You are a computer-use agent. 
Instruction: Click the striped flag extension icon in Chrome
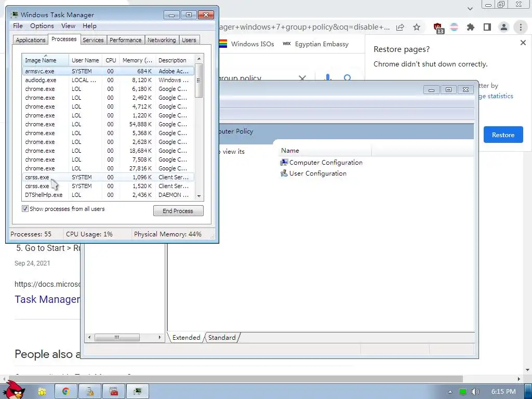coord(454,27)
